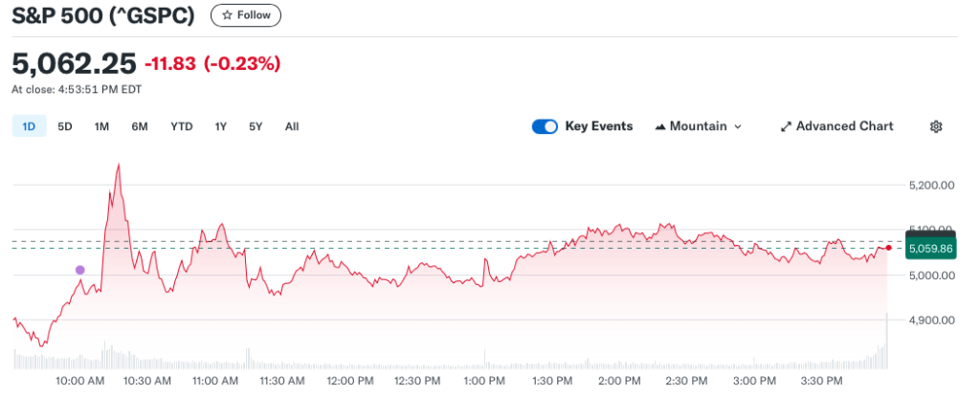Click the 2:00 PM time label
Viewport: 980px width, 419px height.
point(619,381)
